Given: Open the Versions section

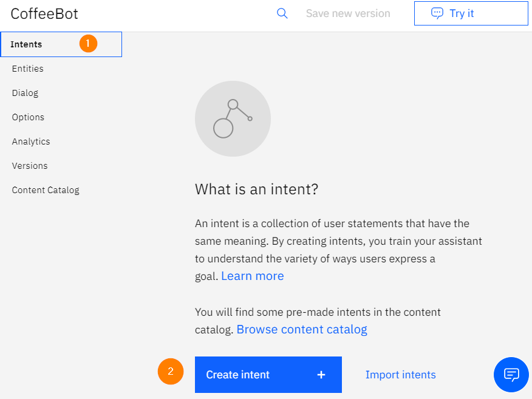Looking at the screenshot, I should pos(30,166).
